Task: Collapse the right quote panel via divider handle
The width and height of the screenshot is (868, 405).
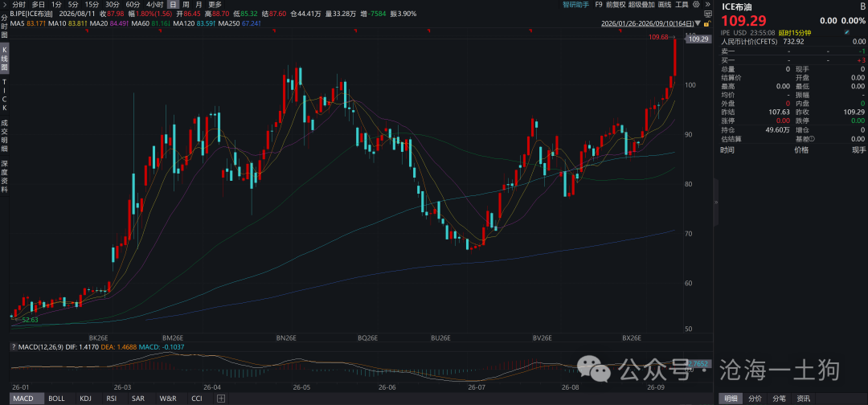Action: 715,202
